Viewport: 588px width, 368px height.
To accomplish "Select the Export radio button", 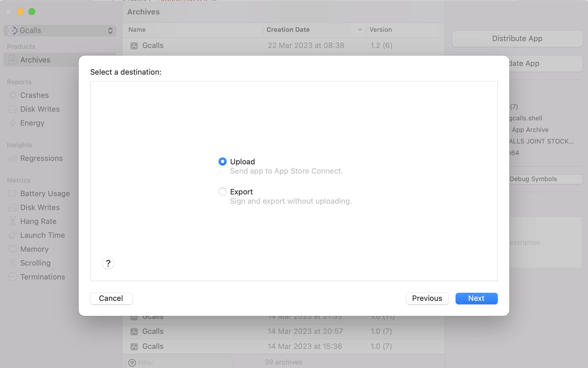I will (222, 192).
